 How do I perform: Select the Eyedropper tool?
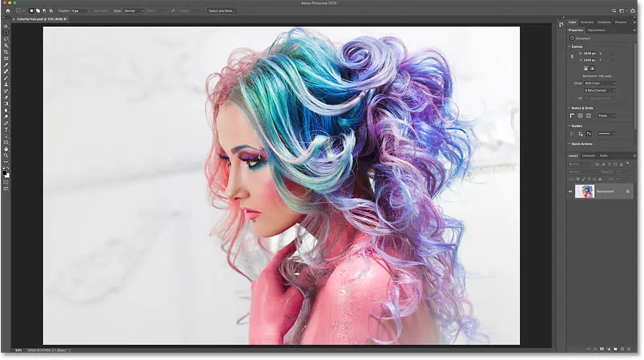(6, 65)
